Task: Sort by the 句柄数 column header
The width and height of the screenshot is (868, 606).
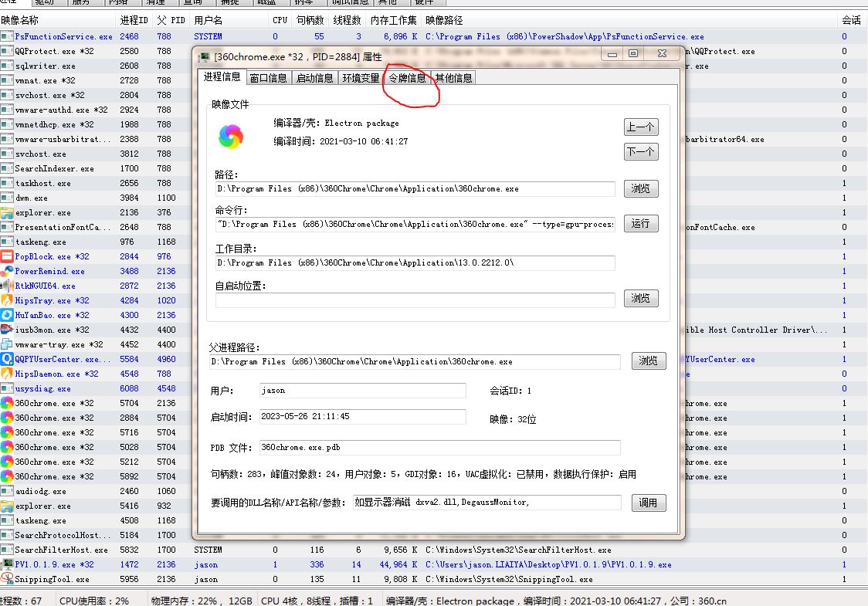Action: coord(310,21)
